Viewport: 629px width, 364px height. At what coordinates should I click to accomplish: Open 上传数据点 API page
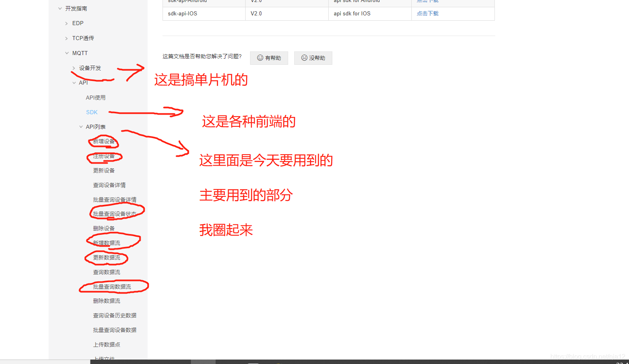(x=107, y=345)
